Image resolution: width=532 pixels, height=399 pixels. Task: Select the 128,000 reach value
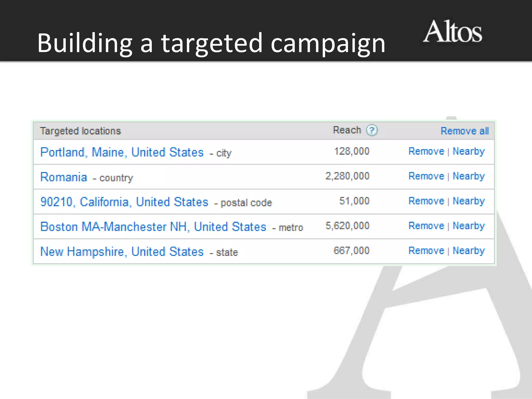coord(351,151)
